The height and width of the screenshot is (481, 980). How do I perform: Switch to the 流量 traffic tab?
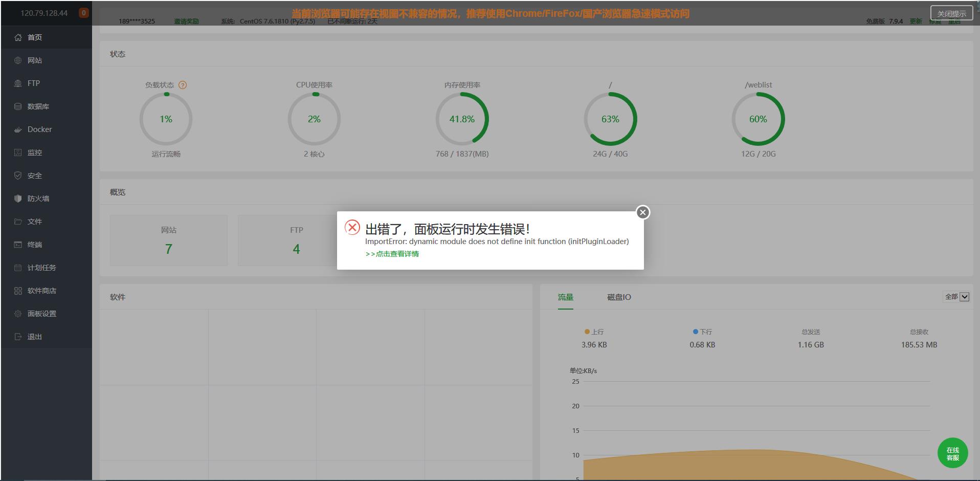pyautogui.click(x=566, y=297)
